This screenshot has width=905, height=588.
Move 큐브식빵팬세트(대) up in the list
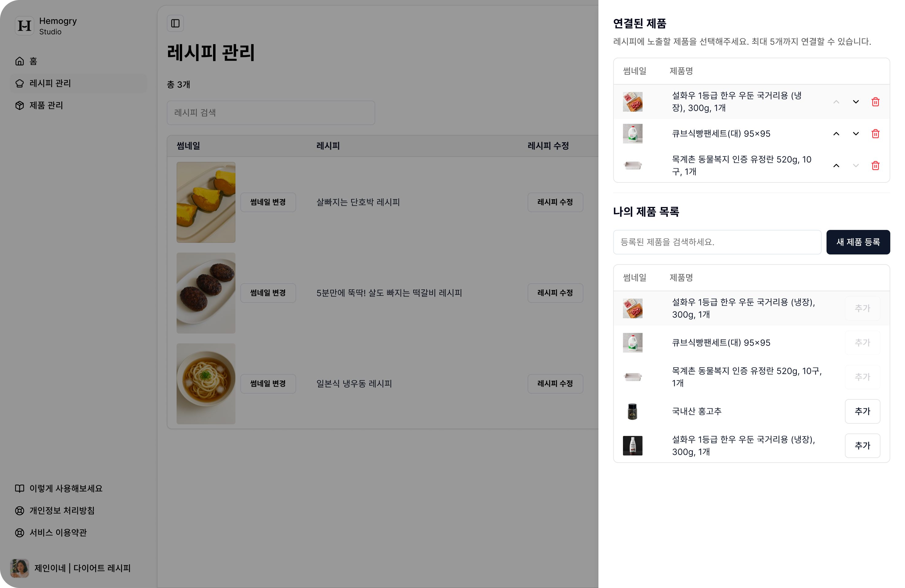(x=836, y=134)
